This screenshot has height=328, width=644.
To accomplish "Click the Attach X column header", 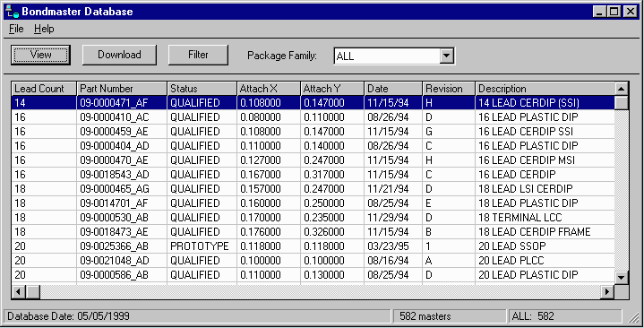I will 268,89.
